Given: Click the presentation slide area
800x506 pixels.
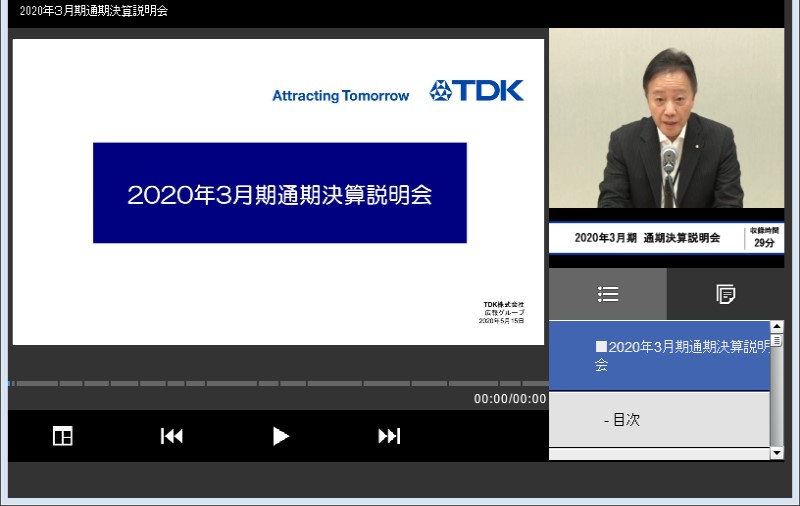Looking at the screenshot, I should [x=279, y=192].
